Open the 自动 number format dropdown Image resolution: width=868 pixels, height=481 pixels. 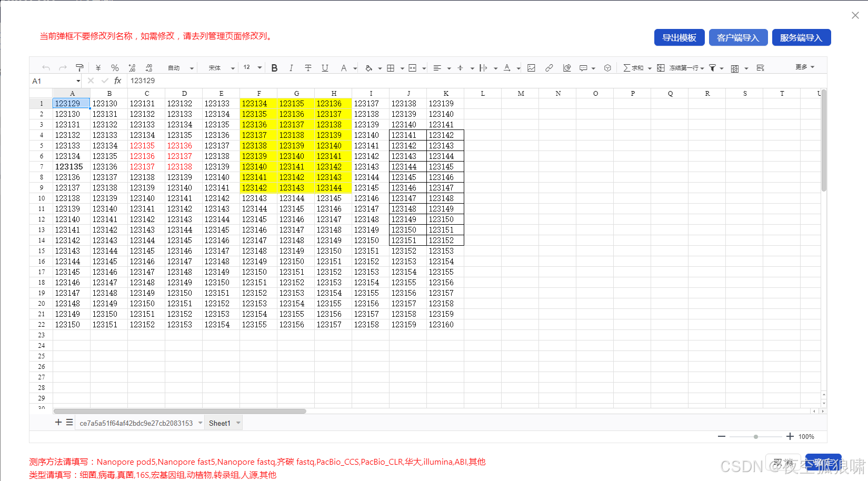(181, 68)
